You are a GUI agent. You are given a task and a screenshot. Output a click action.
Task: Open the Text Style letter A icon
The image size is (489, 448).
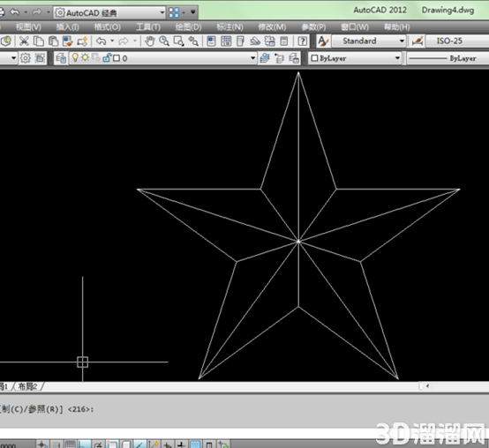(x=323, y=41)
